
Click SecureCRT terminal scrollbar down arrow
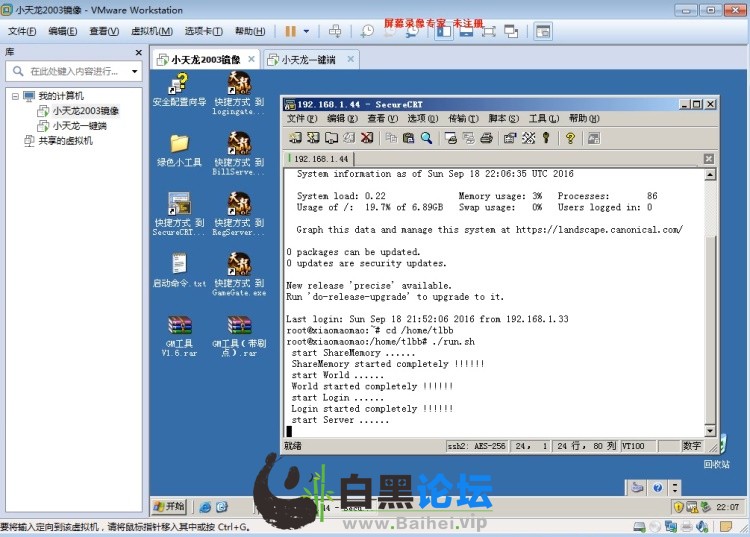(x=710, y=431)
